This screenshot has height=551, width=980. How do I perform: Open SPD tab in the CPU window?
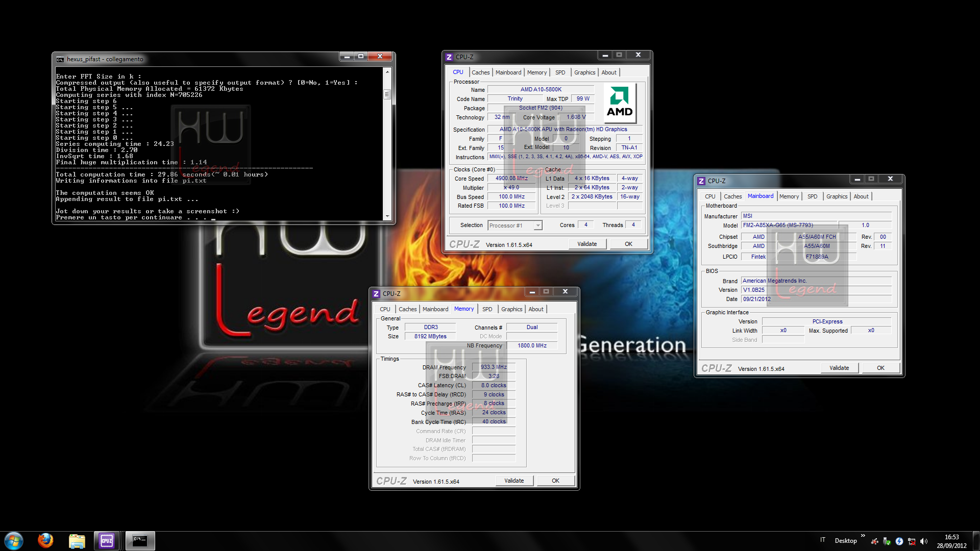pyautogui.click(x=560, y=72)
